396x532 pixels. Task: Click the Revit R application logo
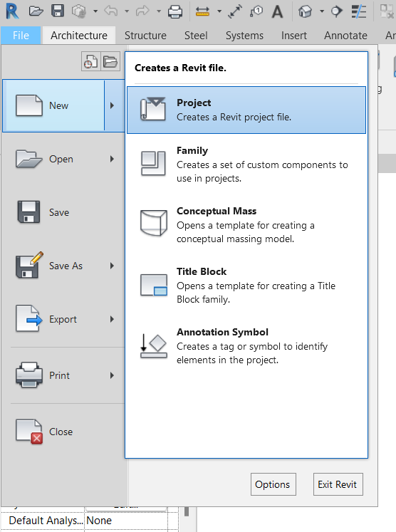pos(12,11)
